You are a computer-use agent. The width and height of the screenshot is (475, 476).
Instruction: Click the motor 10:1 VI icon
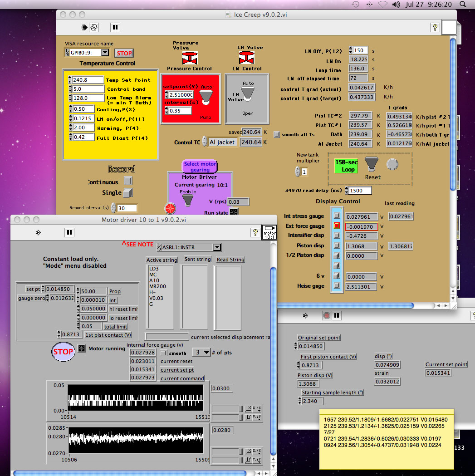269,232
